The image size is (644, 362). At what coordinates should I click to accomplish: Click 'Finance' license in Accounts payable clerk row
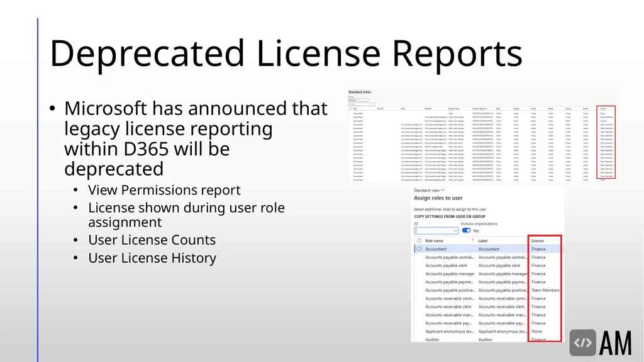click(538, 265)
